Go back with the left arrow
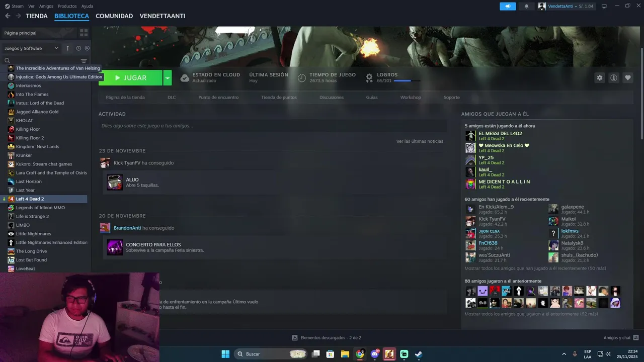The height and width of the screenshot is (362, 644). [x=8, y=16]
